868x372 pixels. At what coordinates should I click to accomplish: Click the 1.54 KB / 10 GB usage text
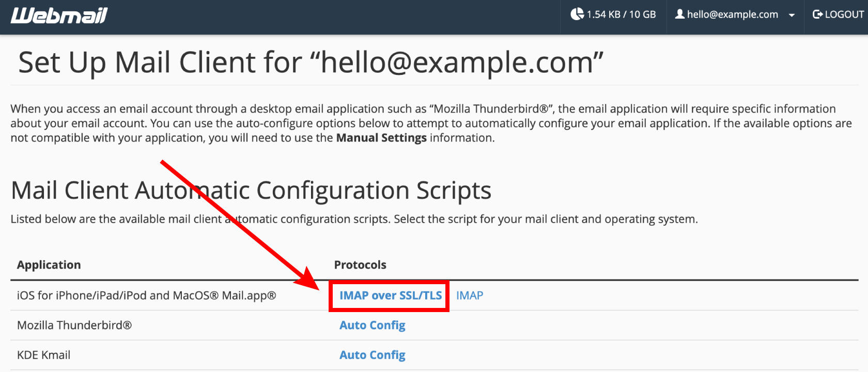point(621,14)
